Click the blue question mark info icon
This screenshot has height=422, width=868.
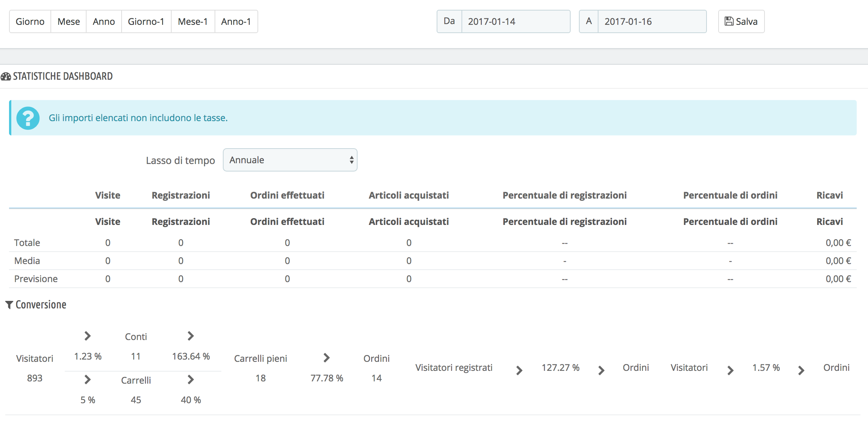pyautogui.click(x=28, y=118)
